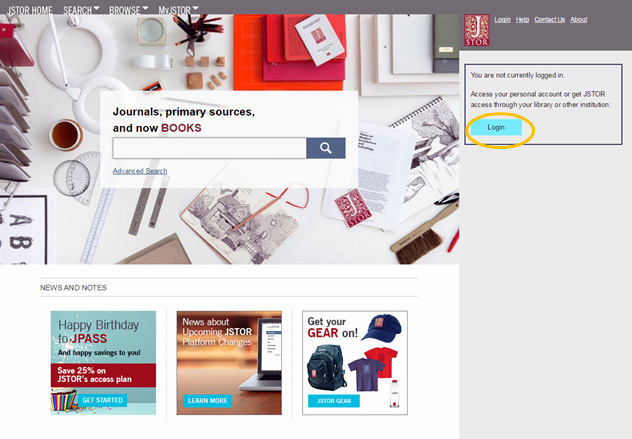Open the Get your GEAR on banner

tap(355, 363)
